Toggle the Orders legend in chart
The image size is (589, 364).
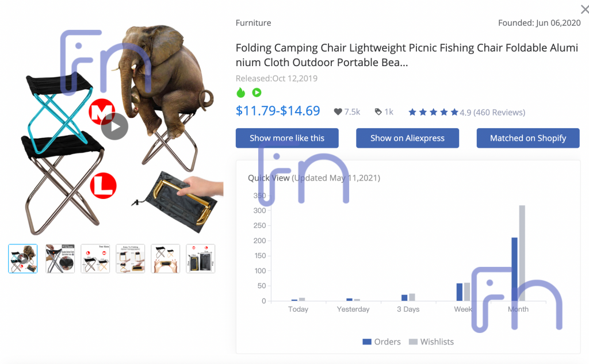pos(382,342)
